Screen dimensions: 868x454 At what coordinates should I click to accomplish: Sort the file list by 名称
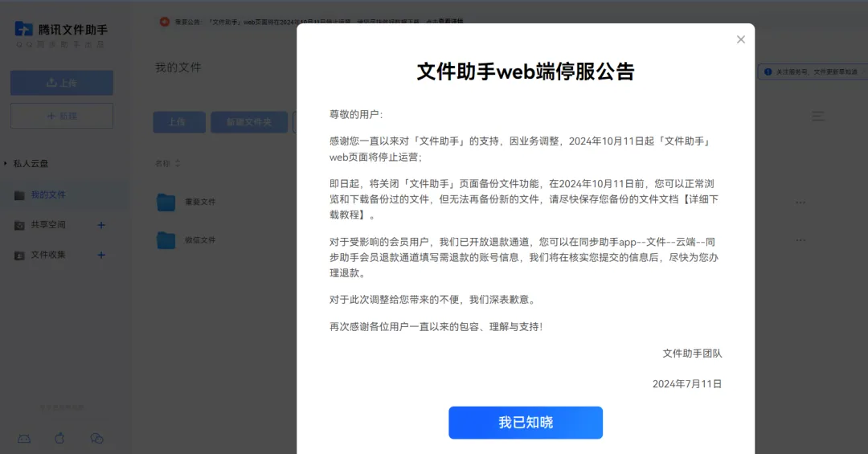coord(168,163)
